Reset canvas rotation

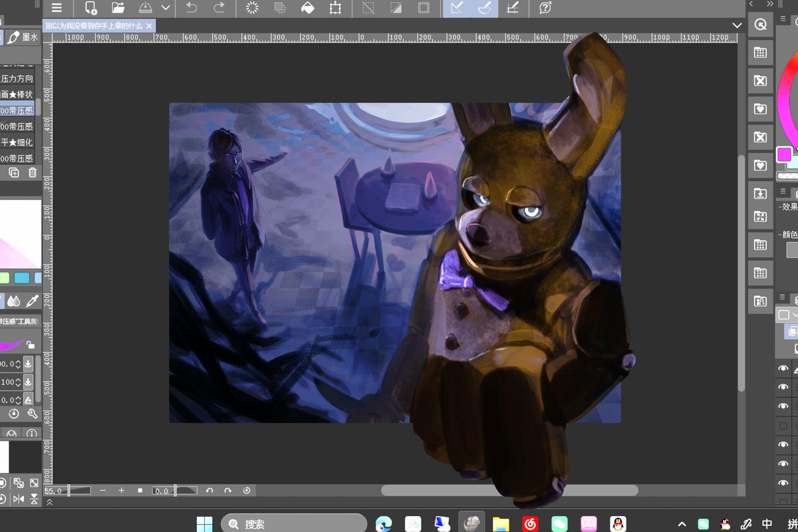[x=247, y=491]
